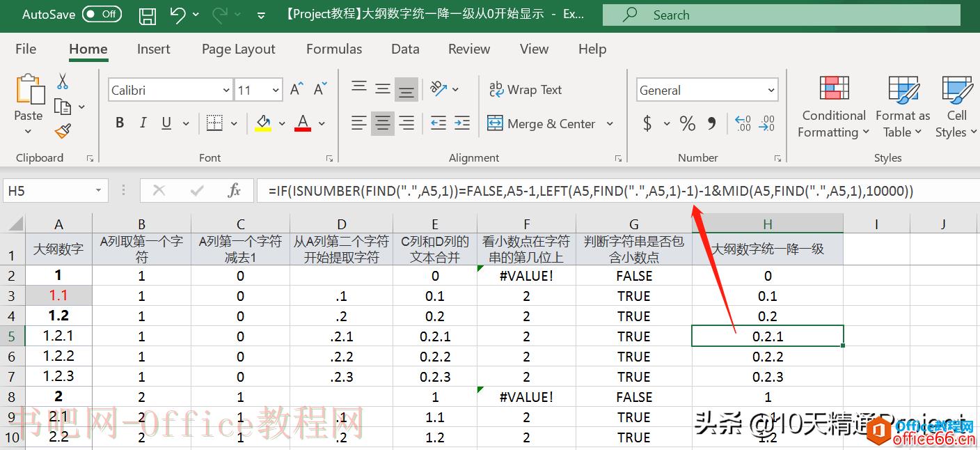
Task: Click Decrease Font Size icon
Action: [x=320, y=90]
